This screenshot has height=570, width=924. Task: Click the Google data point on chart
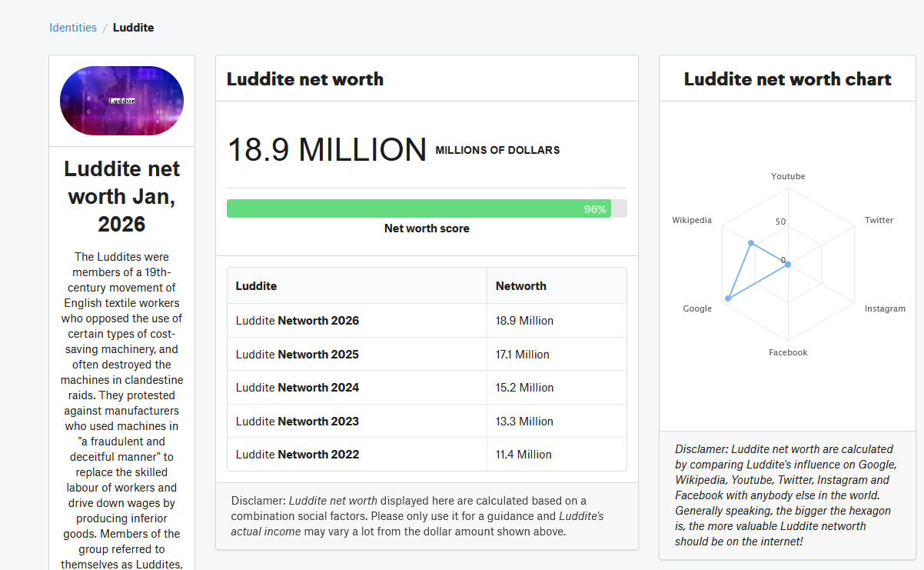coord(727,298)
